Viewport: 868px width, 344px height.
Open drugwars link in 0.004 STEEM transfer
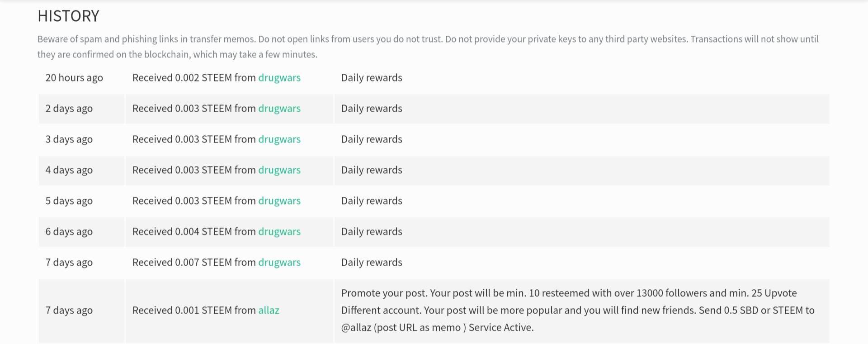tap(279, 232)
